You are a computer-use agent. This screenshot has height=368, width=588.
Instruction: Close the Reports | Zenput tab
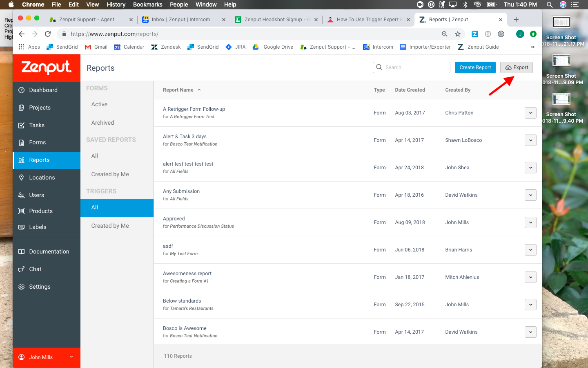[501, 20]
